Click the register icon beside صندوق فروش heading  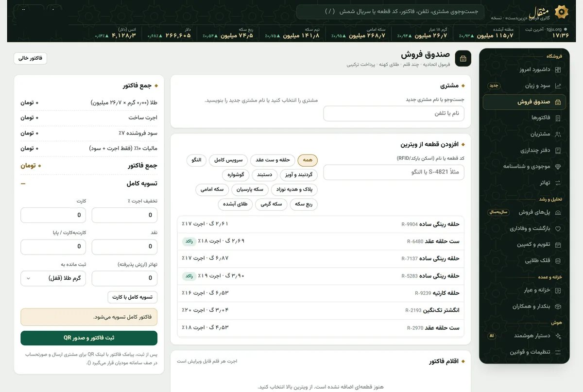tap(463, 59)
